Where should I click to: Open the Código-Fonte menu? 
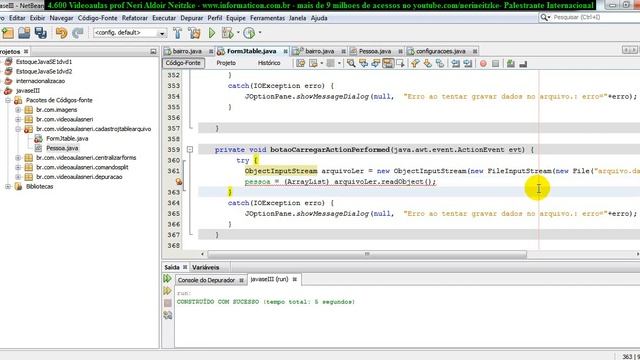pos(97,18)
